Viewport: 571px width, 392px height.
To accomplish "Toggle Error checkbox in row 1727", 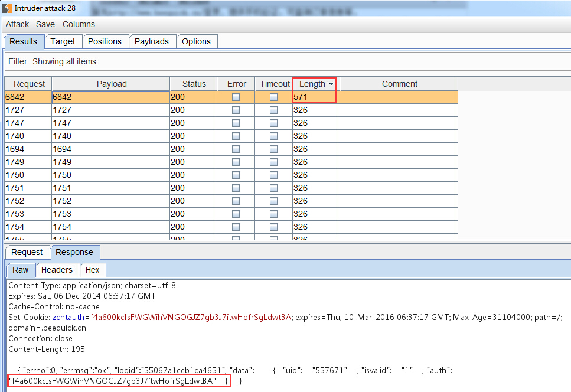I will click(x=236, y=110).
